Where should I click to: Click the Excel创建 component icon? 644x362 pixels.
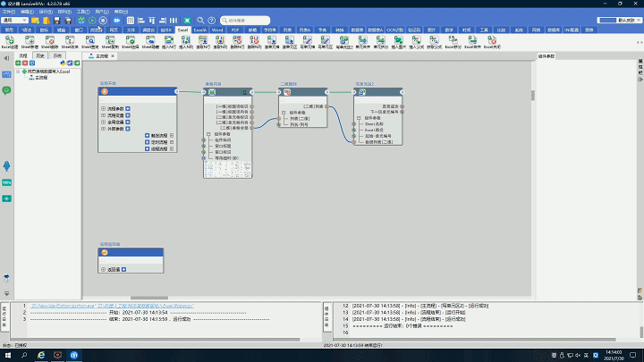tap(10, 42)
